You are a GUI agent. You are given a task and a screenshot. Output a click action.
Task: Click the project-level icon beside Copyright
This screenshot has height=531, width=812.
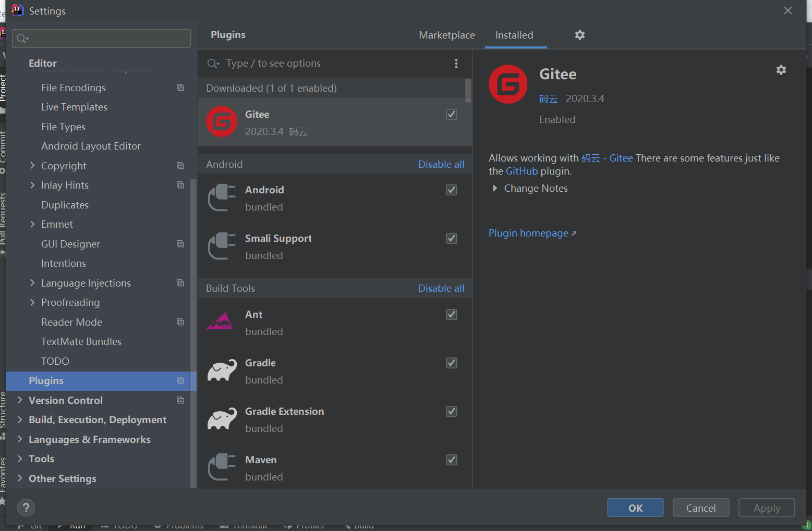180,166
